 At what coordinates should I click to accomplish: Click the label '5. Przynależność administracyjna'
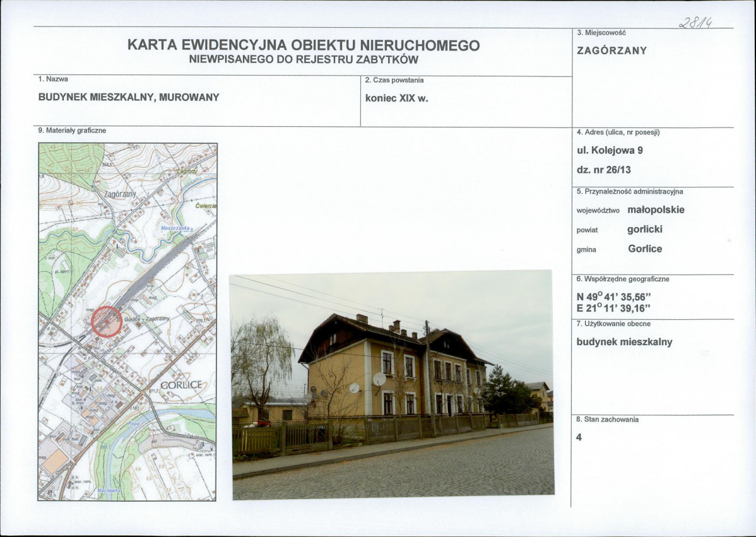coord(630,191)
